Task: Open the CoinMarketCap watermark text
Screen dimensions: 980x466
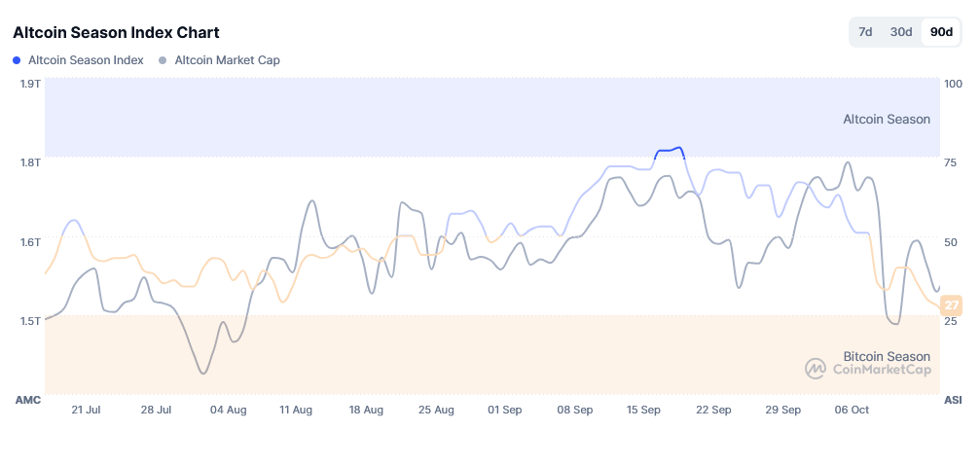Action: [881, 370]
